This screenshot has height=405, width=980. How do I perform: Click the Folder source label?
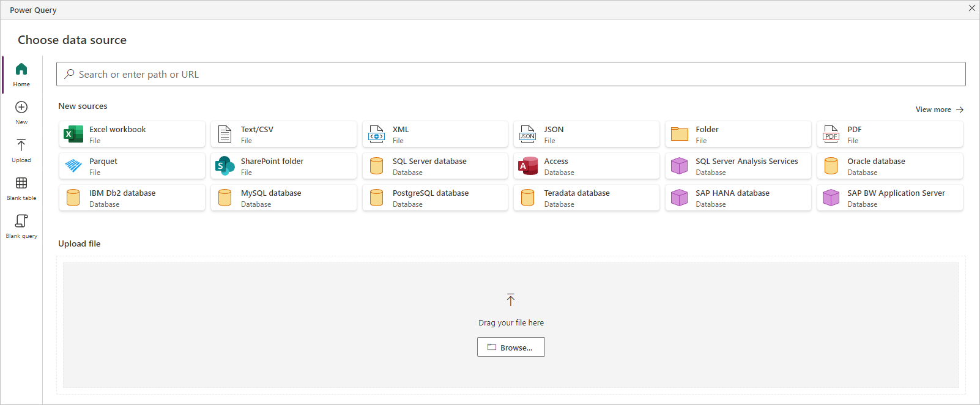coord(707,129)
